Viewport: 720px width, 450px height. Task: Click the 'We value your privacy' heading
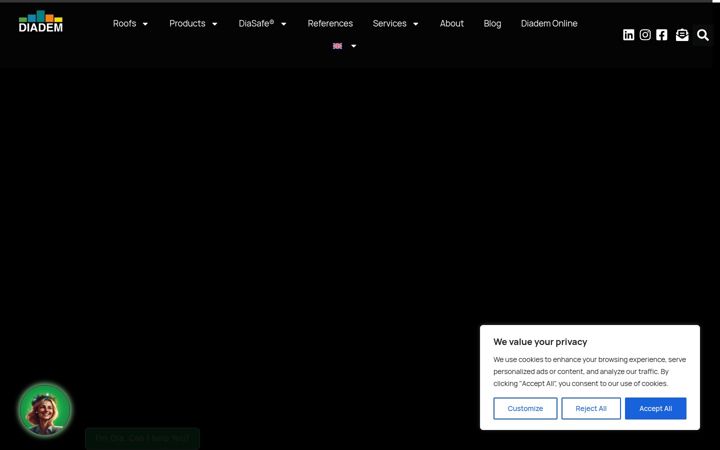[540, 342]
